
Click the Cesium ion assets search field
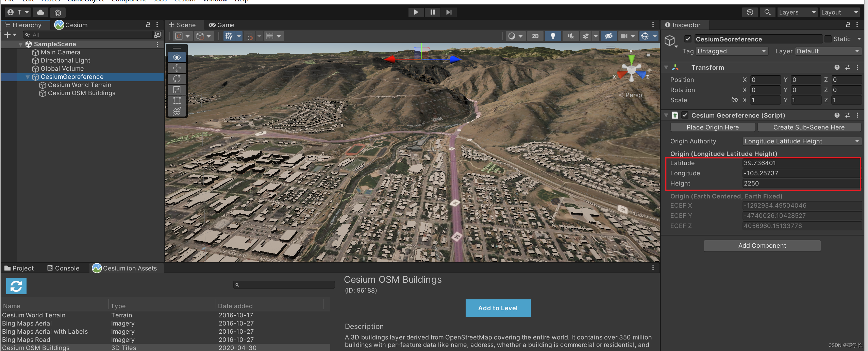[284, 285]
